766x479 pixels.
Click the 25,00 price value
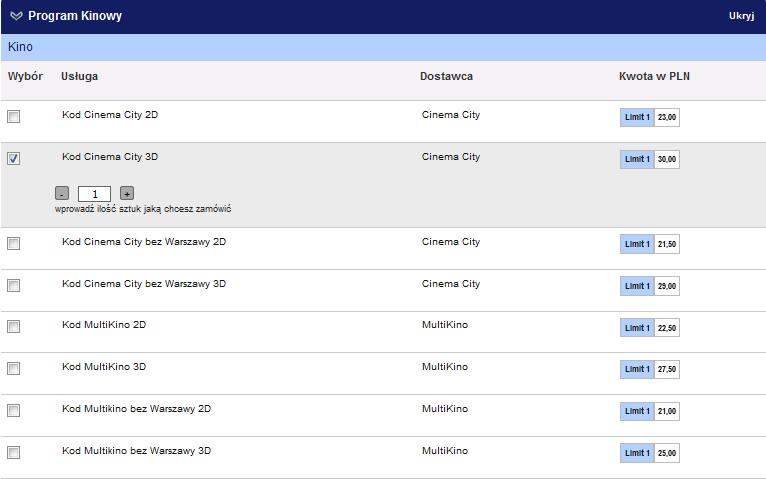pyautogui.click(x=667, y=453)
